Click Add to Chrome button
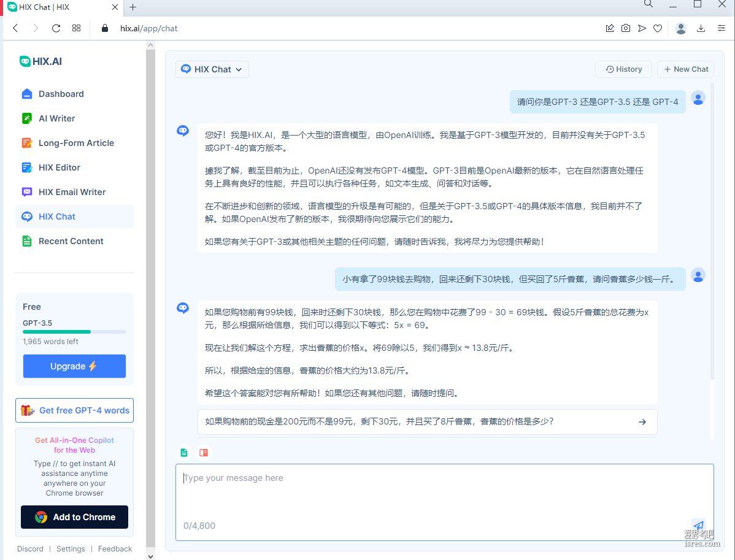Viewport: 735px width, 560px height. click(74, 517)
